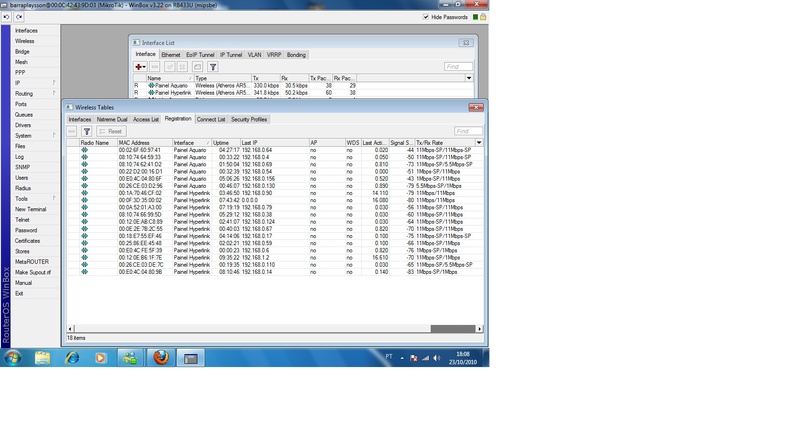Click the horizontal scrollbar thumb in Wireless Tables

tap(453, 329)
